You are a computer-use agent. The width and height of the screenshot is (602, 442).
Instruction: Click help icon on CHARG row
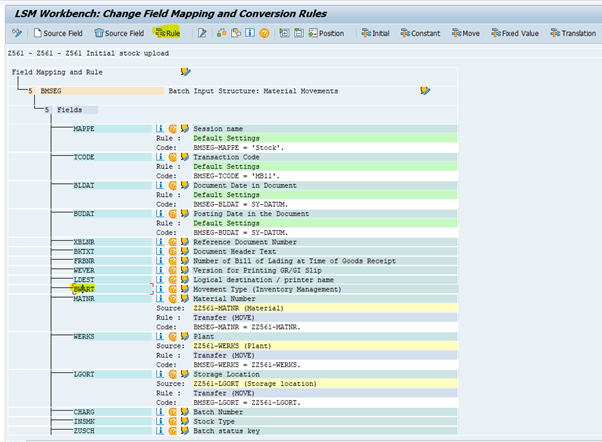pyautogui.click(x=173, y=412)
